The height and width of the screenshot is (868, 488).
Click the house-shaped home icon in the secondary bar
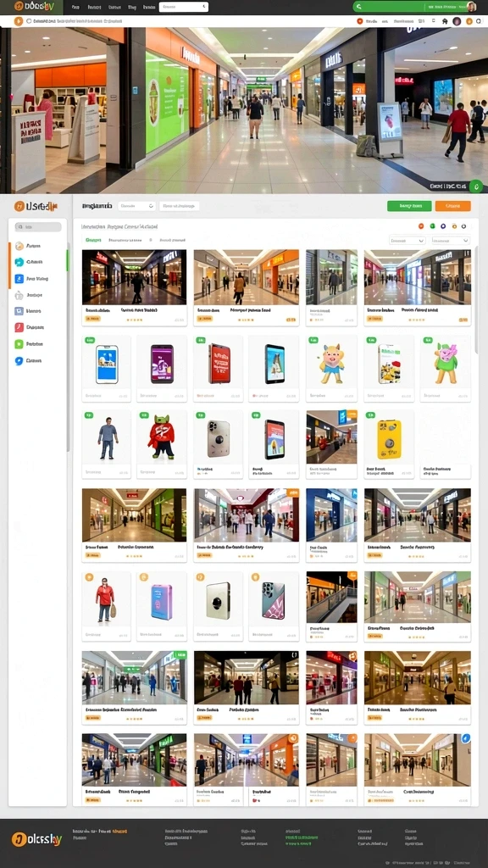coord(445,21)
